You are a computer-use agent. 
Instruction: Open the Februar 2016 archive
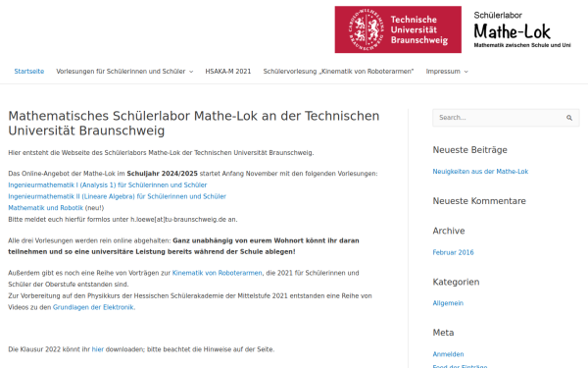pyautogui.click(x=453, y=252)
